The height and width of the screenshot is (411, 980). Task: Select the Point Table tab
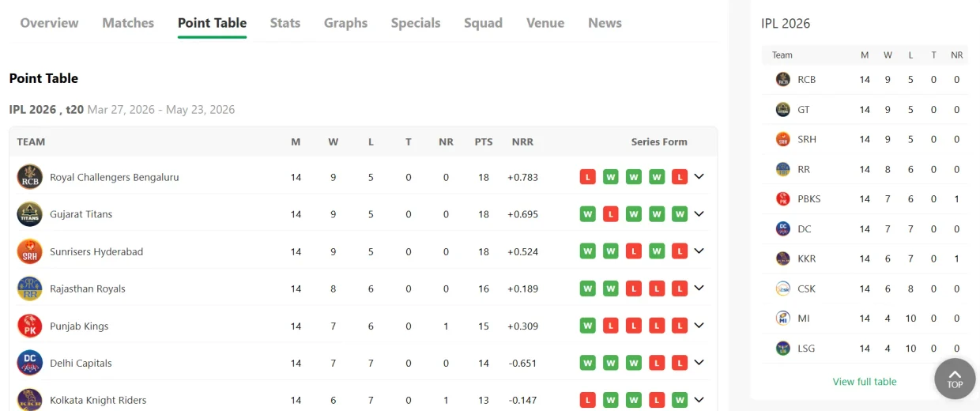pos(212,23)
